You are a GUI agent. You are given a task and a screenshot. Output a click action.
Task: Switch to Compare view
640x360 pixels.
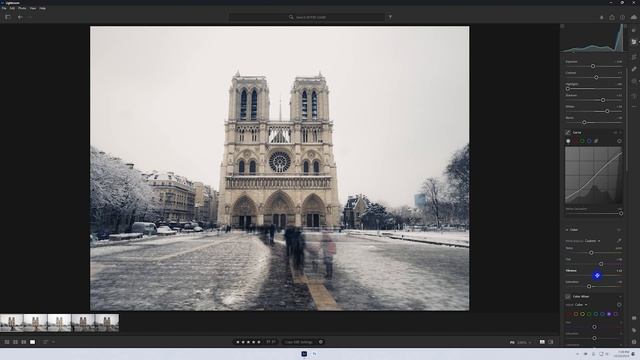[24, 342]
